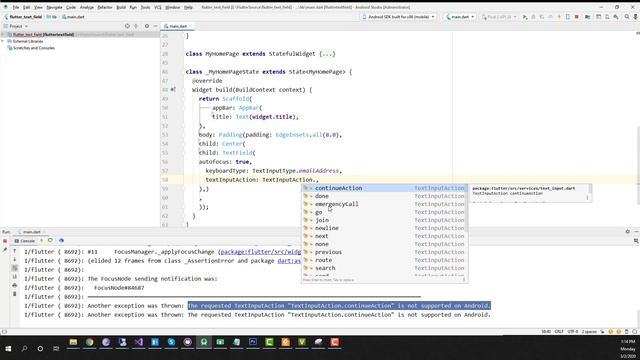Screen dimensions: 640x360
Task: Click the lib breadcrumb in navigation bar
Action: point(52,17)
